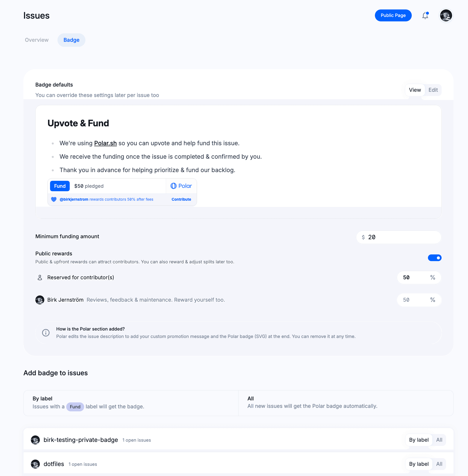
Task: Set birk-testing-private-badge to By label
Action: tap(419, 440)
